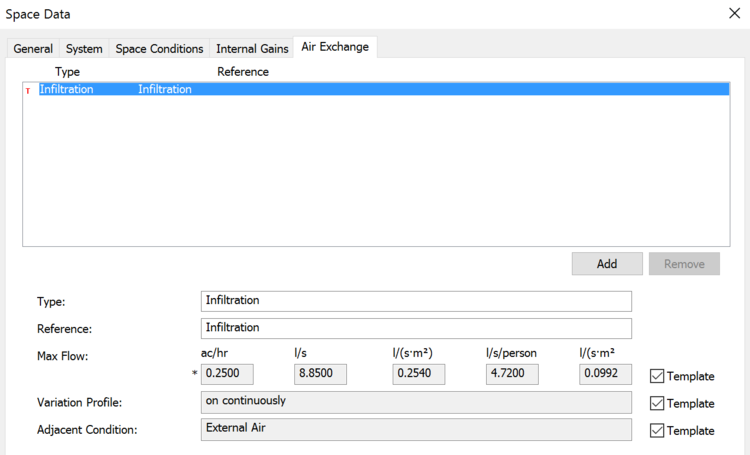Close the Space Data dialog
This screenshot has height=455, width=750.
[735, 13]
